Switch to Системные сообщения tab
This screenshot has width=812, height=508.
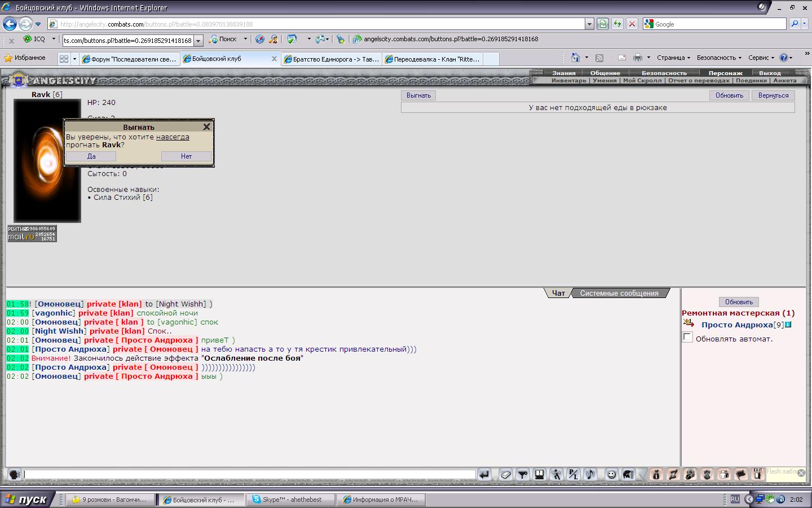[619, 293]
